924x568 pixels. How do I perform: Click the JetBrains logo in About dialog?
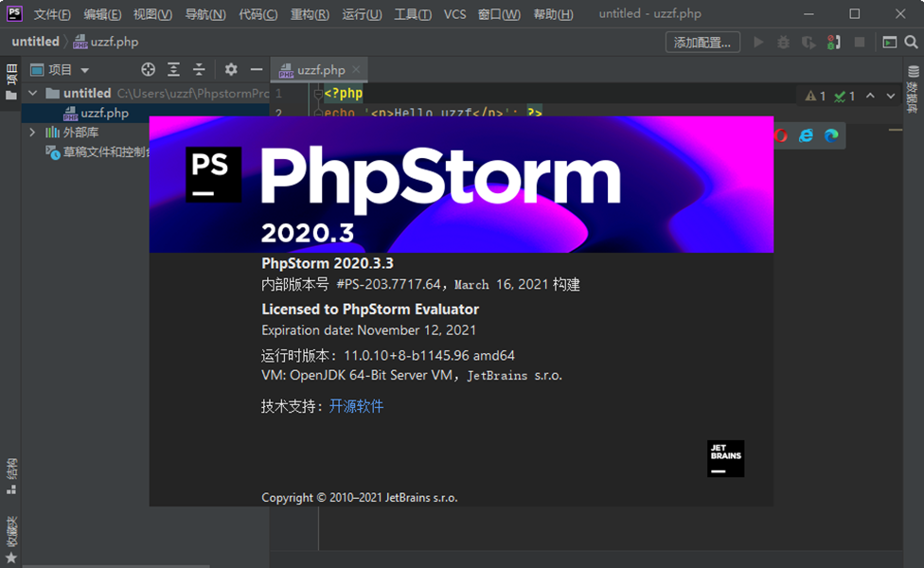point(725,458)
